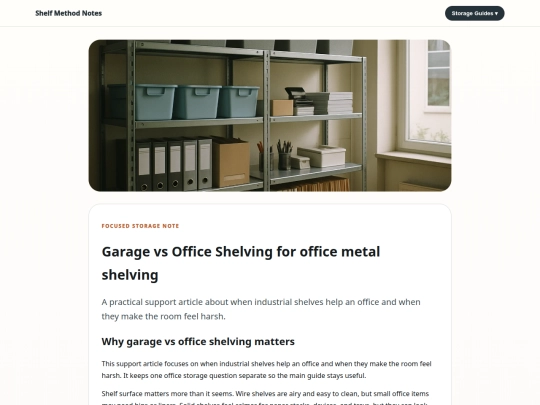Select 'Why garage vs office shelving matters' heading
The image size is (540, 405).
coord(198,342)
